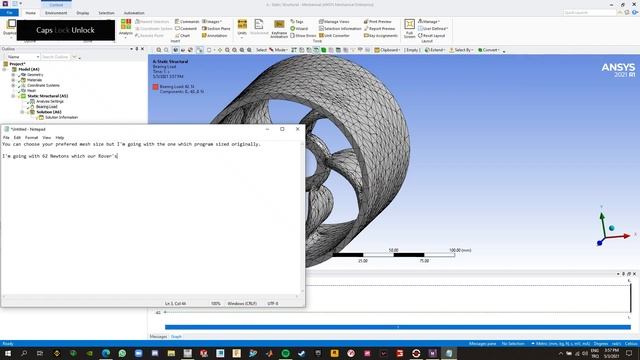640x360 pixels.
Task: Switch to Environment ribbon tab
Action: [x=56, y=13]
